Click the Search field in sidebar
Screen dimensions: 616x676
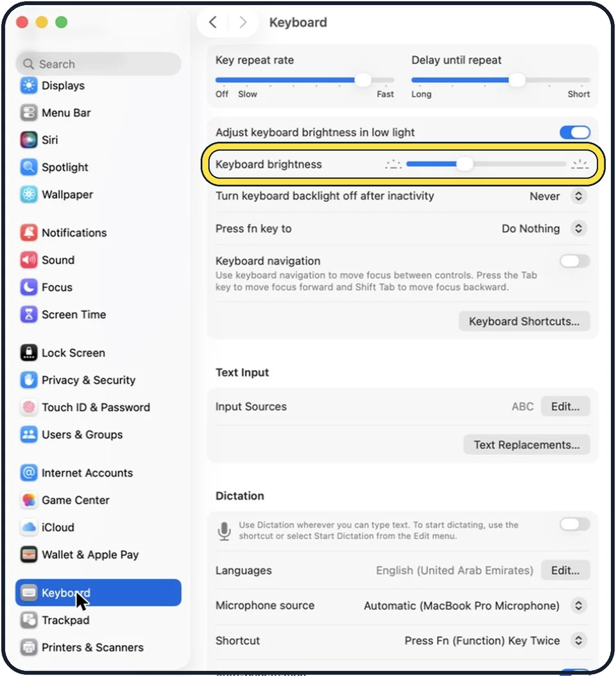98,63
